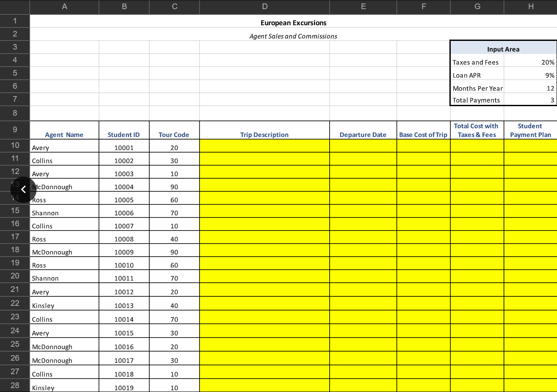Select row header 9
Viewport: 557px width, 392px height.
point(14,130)
